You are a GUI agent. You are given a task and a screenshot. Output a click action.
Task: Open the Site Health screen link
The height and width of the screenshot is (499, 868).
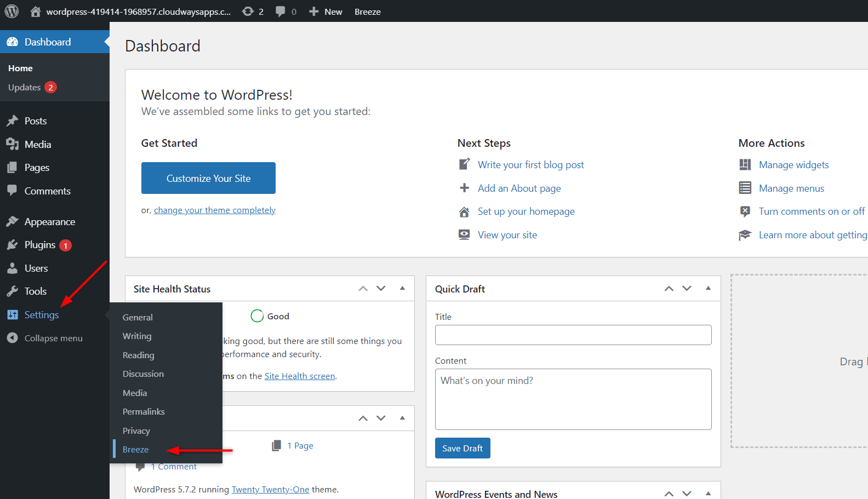click(299, 376)
